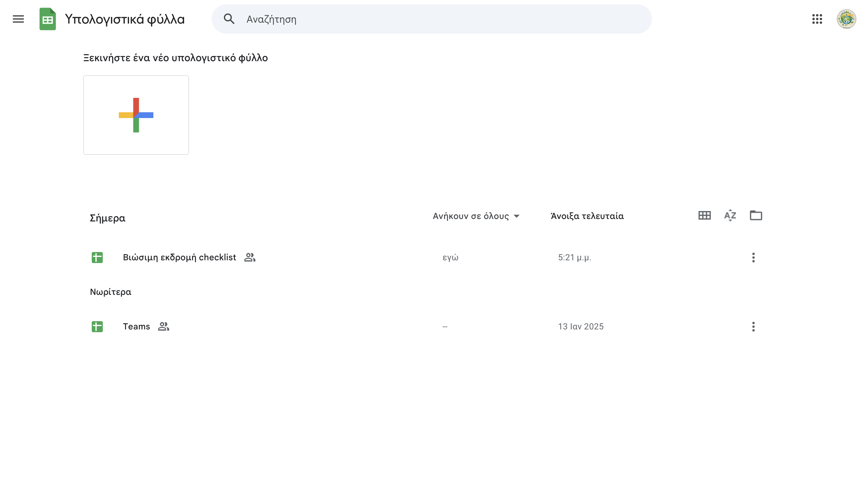The image size is (868, 501).
Task: Open Βιώσιμη εκδρομή checklist spreadsheet
Action: point(180,257)
